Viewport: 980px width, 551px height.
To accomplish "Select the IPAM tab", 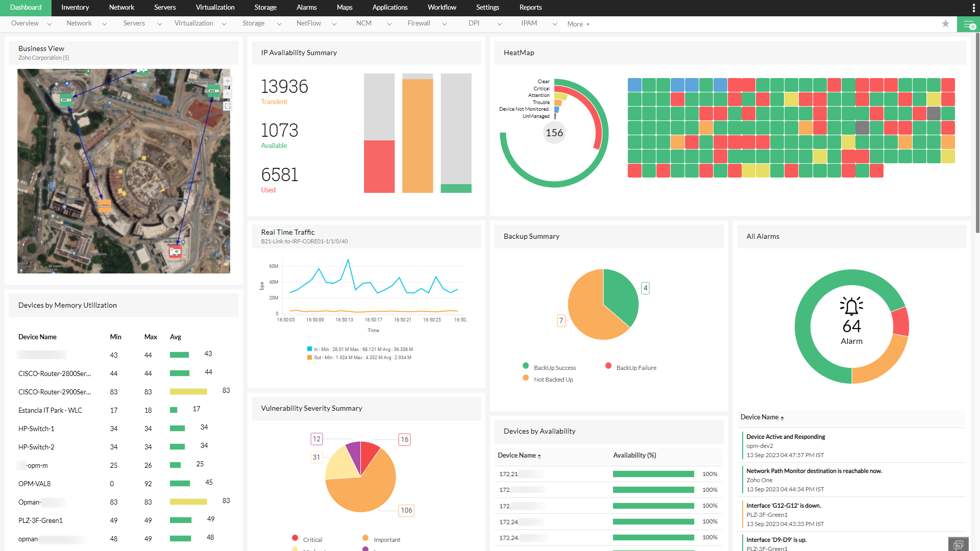I will point(529,23).
